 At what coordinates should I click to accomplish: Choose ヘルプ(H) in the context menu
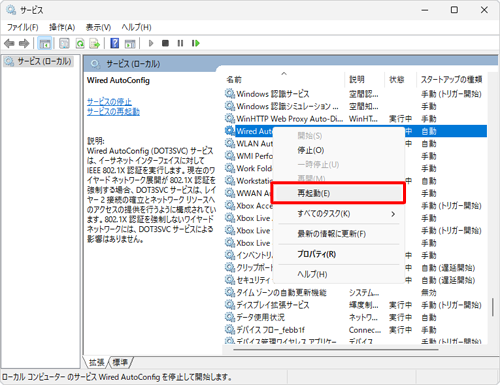point(338,274)
